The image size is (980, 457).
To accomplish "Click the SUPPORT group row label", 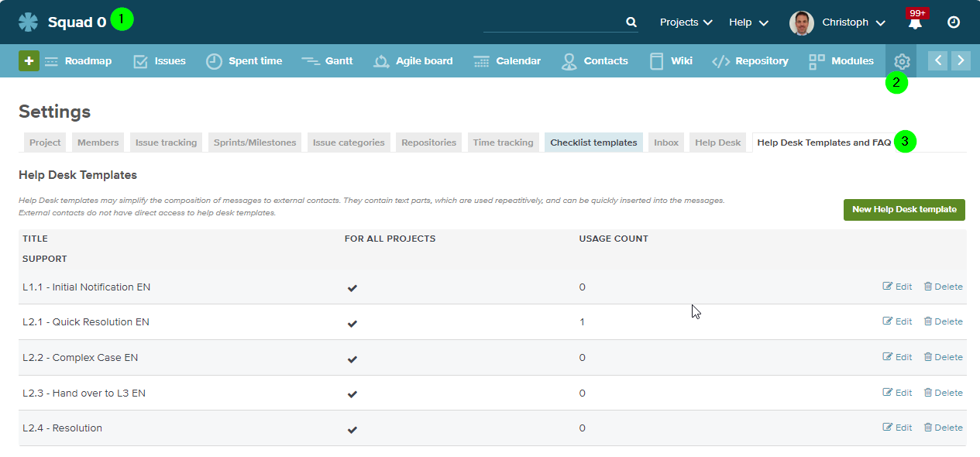I will pyautogui.click(x=45, y=259).
